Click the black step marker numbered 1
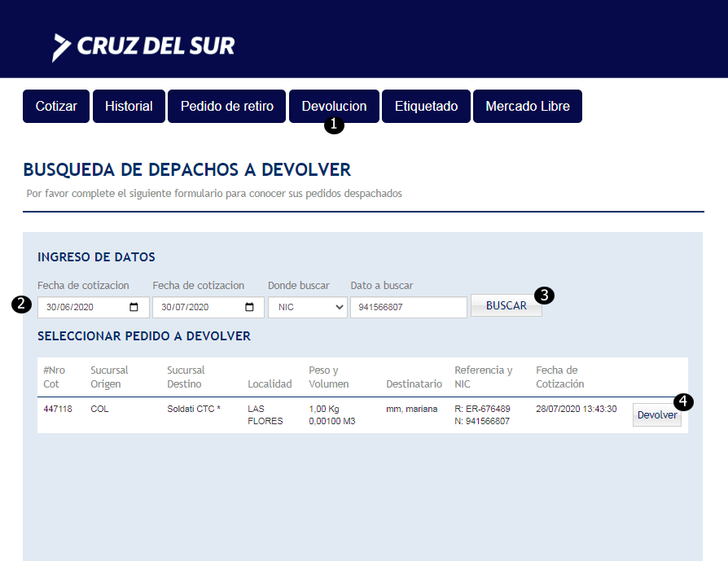This screenshot has height=561, width=728. (x=334, y=125)
